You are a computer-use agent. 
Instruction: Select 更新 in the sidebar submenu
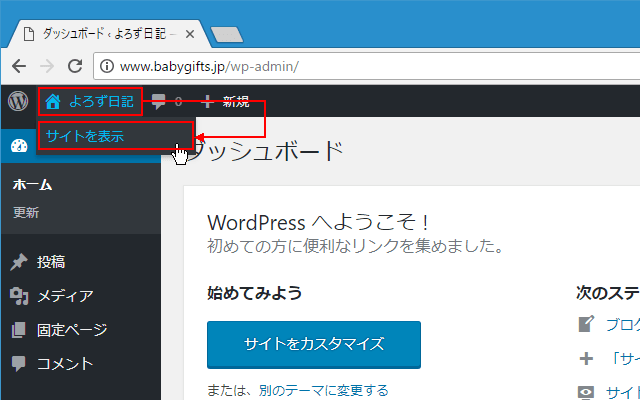coord(26,213)
